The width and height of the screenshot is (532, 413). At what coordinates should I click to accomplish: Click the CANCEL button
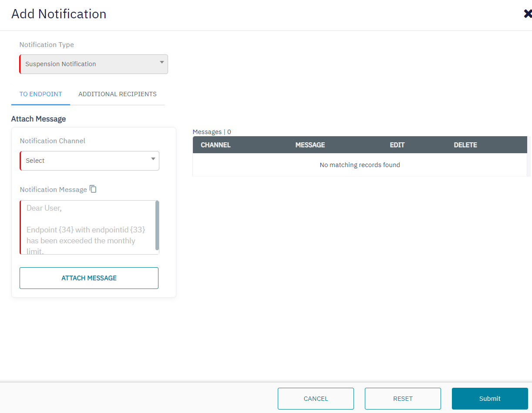316,399
